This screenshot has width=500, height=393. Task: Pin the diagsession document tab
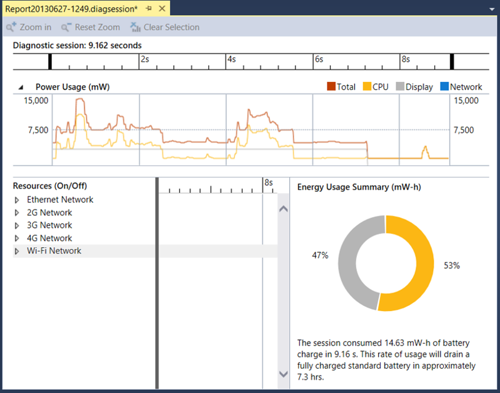pos(149,9)
